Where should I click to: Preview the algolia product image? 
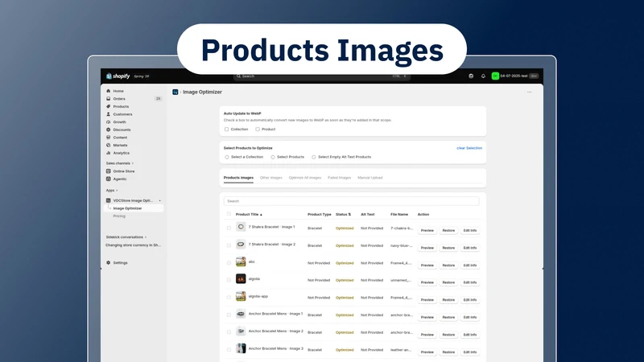click(427, 282)
